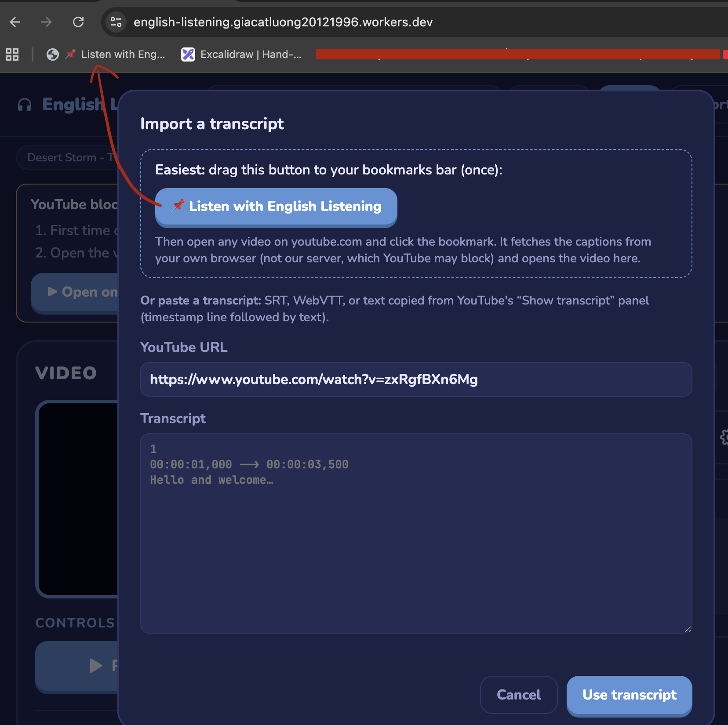The image size is (728, 725).
Task: Click the headphones logo icon
Action: coord(25,105)
